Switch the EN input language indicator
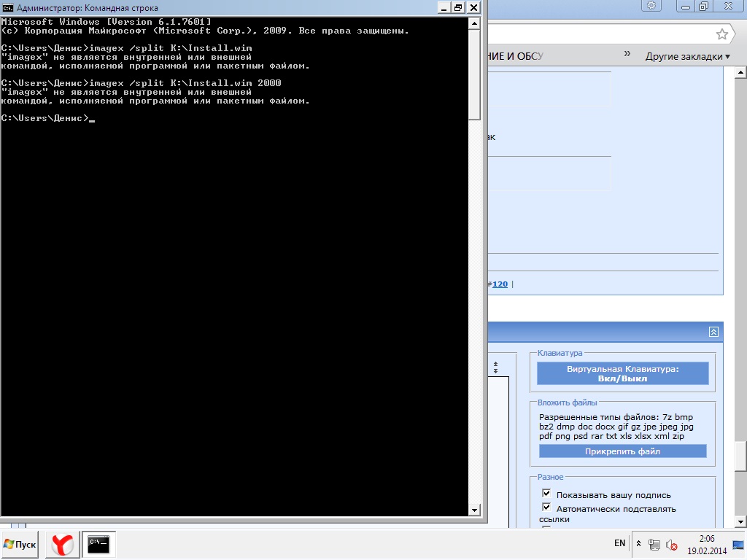 (x=619, y=543)
